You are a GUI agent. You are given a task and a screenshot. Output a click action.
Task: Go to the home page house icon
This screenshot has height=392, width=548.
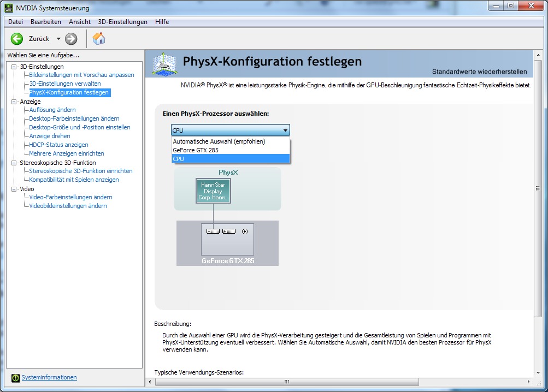pyautogui.click(x=99, y=38)
